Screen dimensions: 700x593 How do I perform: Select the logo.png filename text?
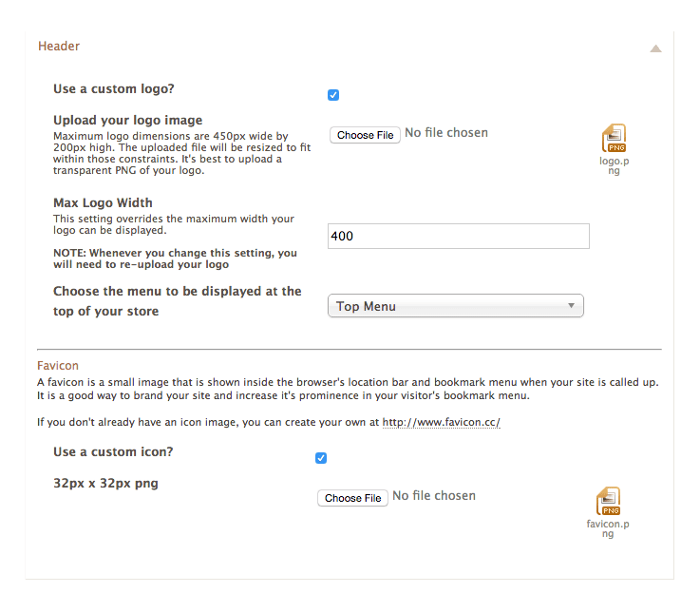615,165
